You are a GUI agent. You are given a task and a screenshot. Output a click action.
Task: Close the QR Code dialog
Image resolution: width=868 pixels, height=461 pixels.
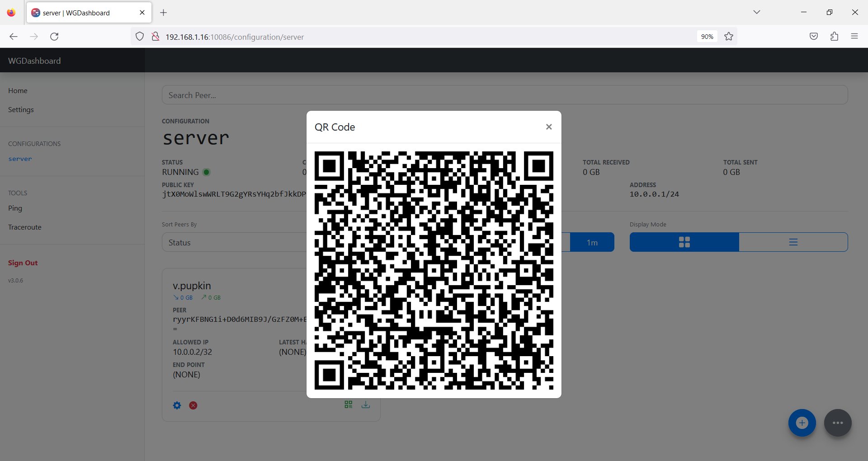(x=549, y=127)
